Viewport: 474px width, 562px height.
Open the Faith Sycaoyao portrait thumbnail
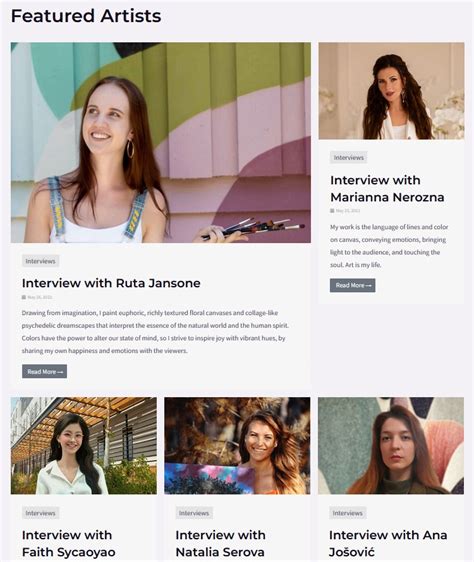click(84, 446)
